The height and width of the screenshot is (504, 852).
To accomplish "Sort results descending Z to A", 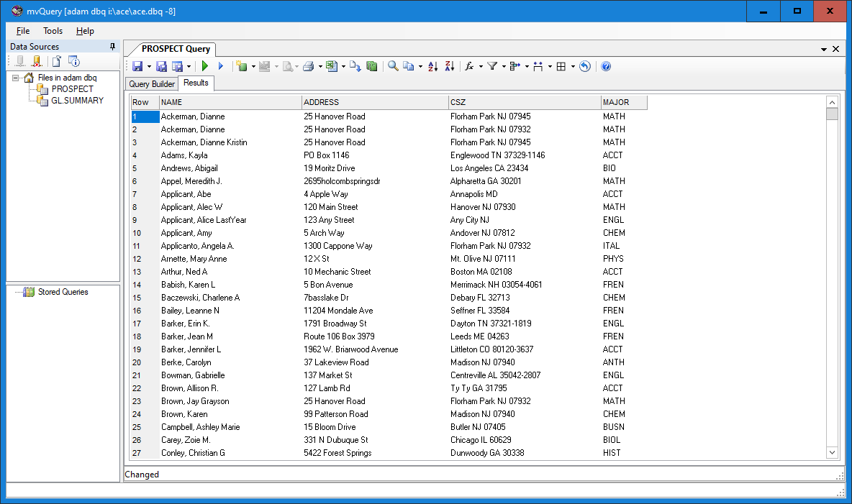I will [450, 66].
